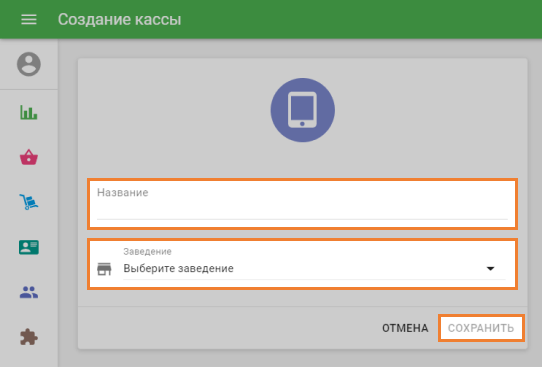This screenshot has width=542, height=367.
Task: Open the green ID card section
Action: tap(29, 247)
